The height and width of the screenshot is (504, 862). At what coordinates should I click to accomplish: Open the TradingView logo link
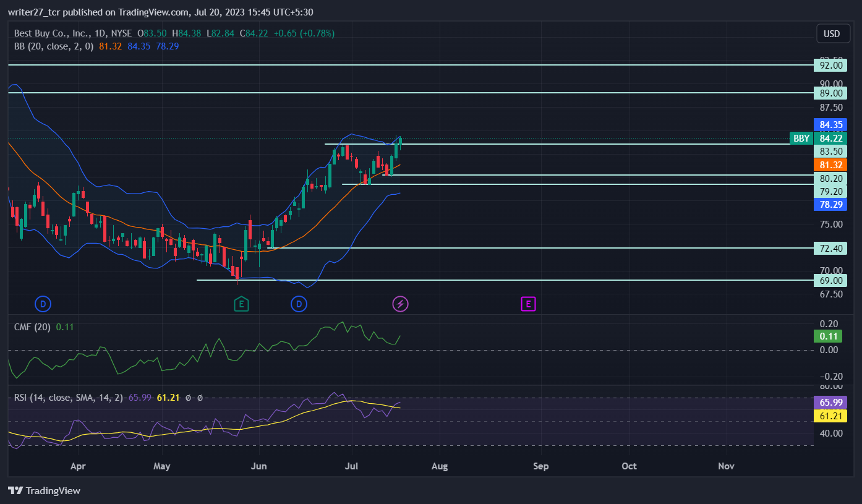[45, 490]
